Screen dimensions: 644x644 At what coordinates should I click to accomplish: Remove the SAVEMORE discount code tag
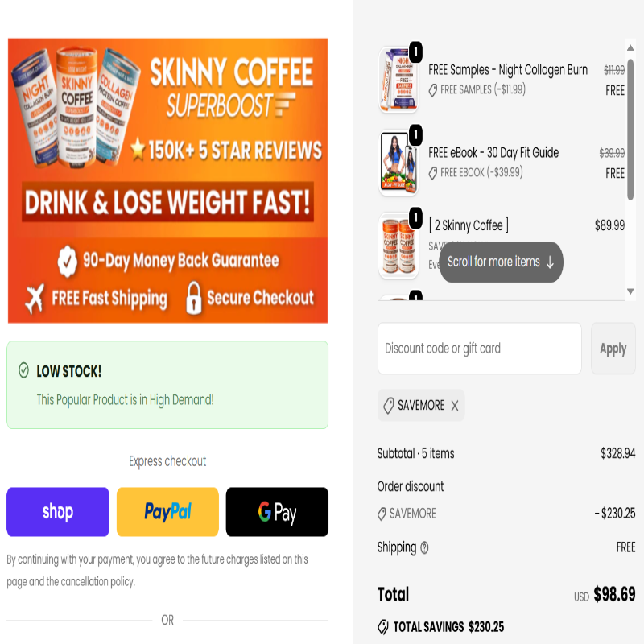(x=454, y=406)
